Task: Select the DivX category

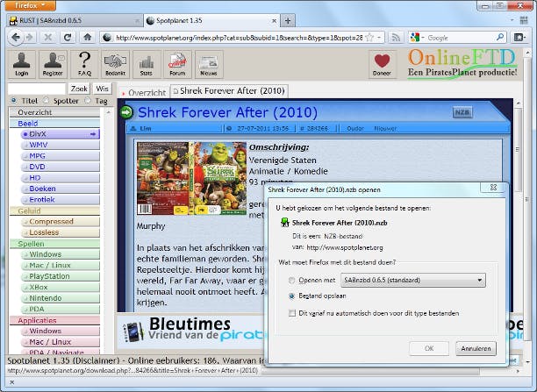Action: click(61, 134)
